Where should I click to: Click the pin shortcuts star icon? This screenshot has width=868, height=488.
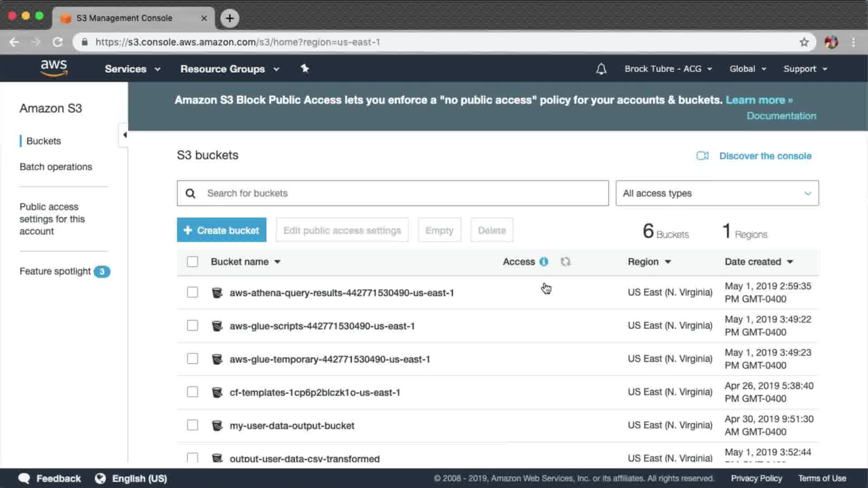tap(305, 69)
